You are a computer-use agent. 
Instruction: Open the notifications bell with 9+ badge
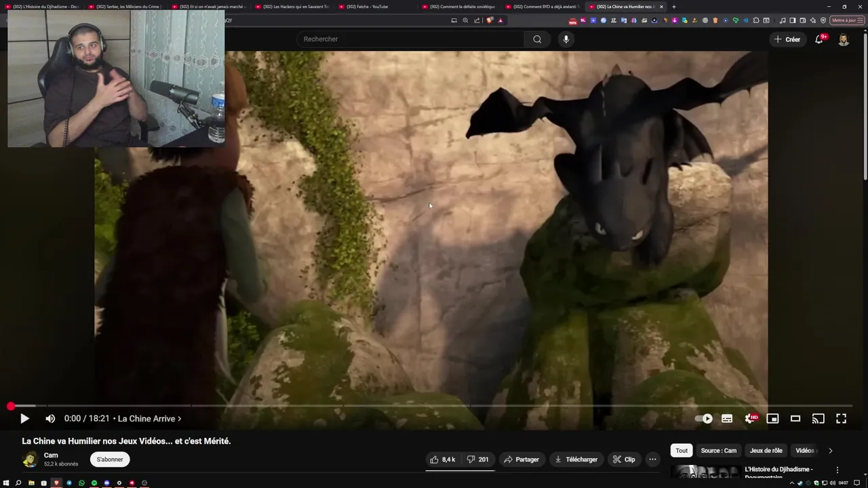(x=819, y=39)
